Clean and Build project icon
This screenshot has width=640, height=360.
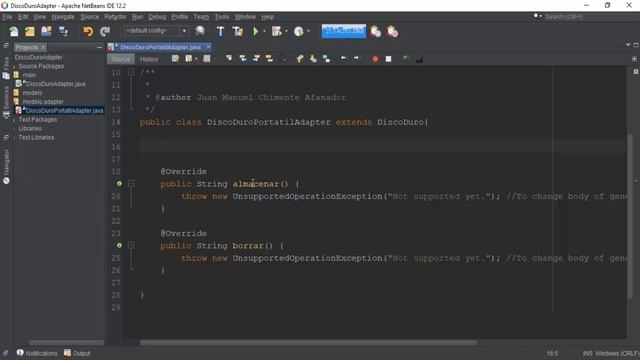click(238, 31)
